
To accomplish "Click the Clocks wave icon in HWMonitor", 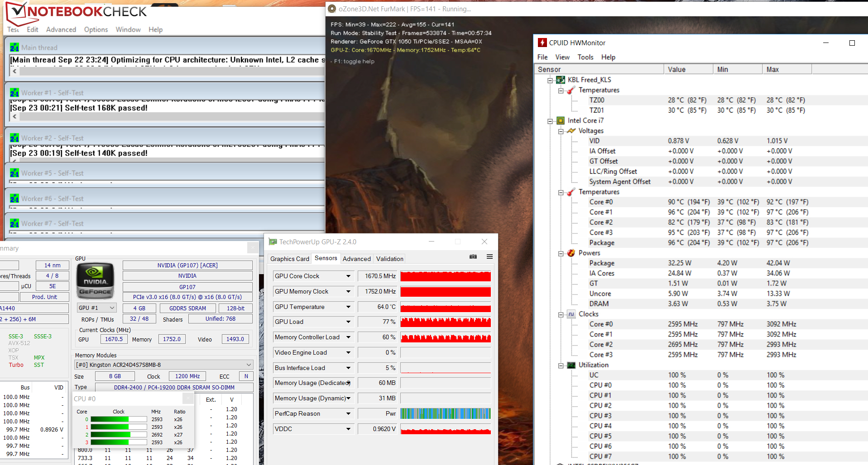I will (x=571, y=314).
